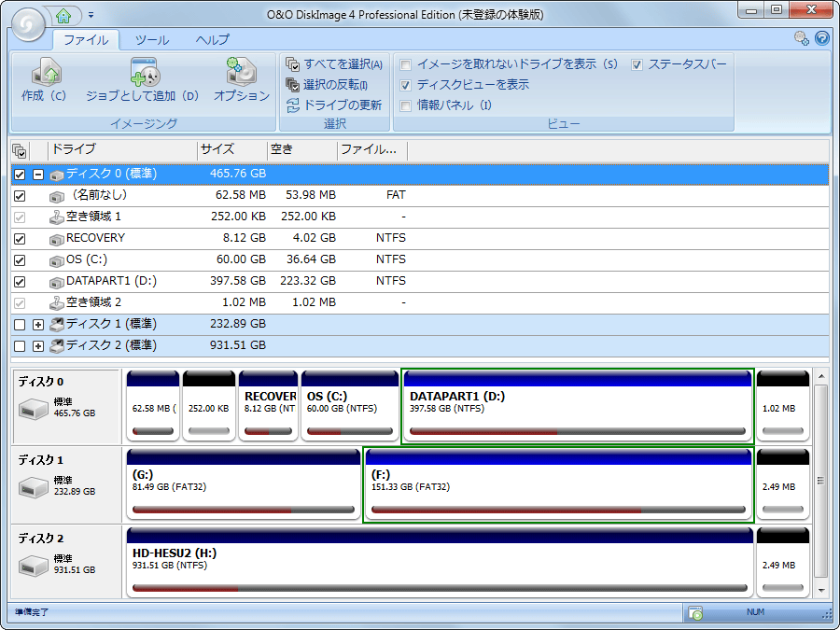Select the 1.02 MB unallocated block

pos(783,406)
